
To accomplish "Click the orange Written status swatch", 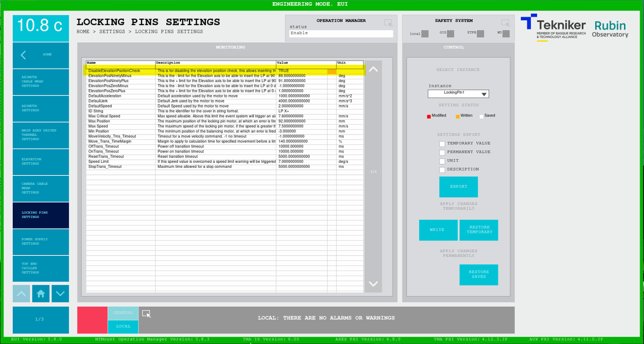I will [458, 116].
